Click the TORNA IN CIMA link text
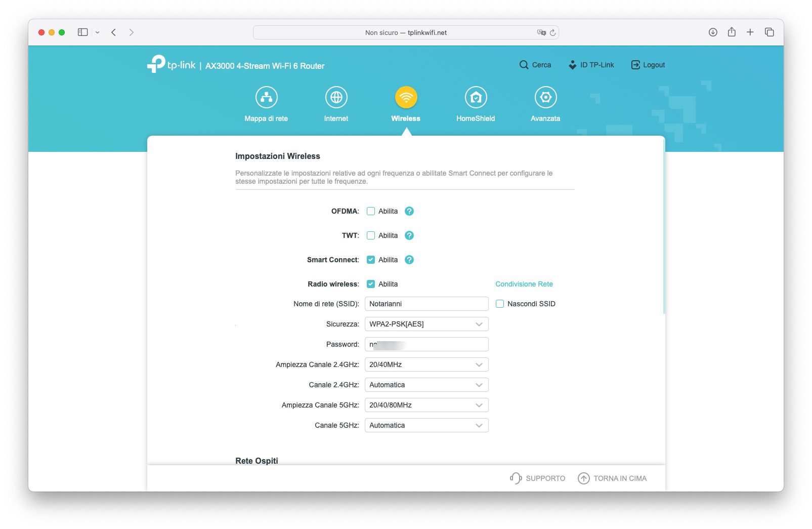This screenshot has width=812, height=529. 620,478
